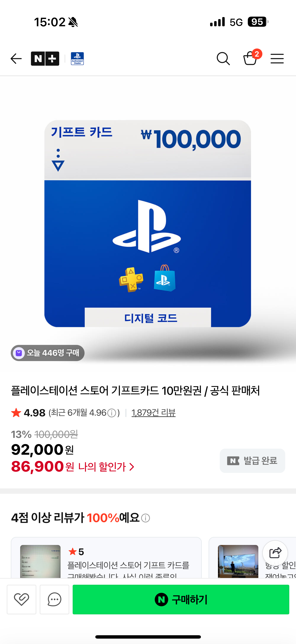This screenshot has width=296, height=644.
Task: Tap the 오늘 446명 구매 badge
Action: pyautogui.click(x=47, y=353)
